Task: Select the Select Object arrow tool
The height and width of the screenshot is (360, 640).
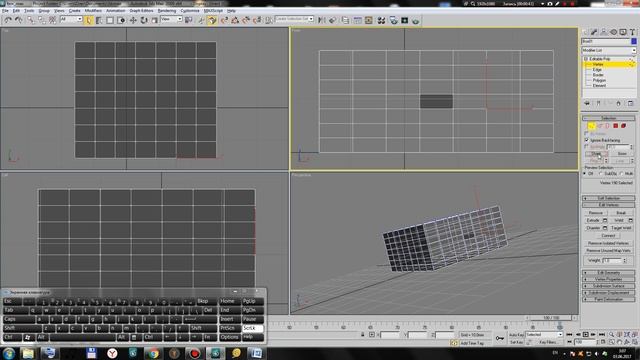Action: [89, 20]
